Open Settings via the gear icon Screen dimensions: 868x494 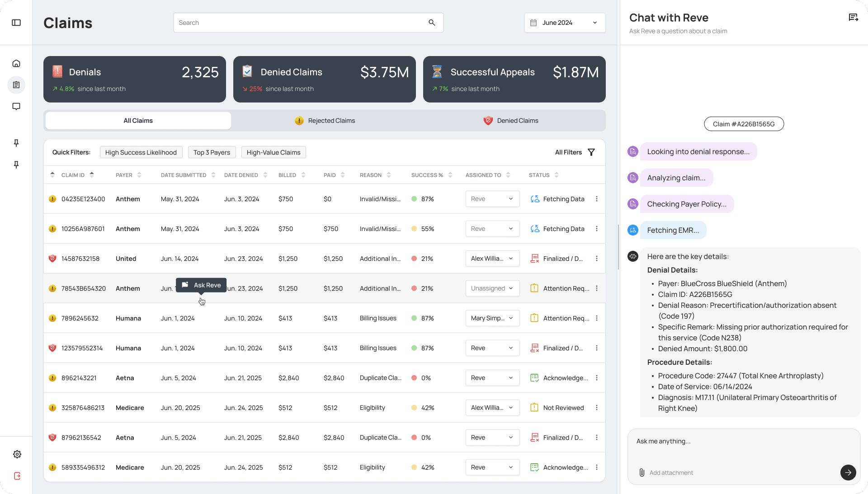(x=17, y=454)
